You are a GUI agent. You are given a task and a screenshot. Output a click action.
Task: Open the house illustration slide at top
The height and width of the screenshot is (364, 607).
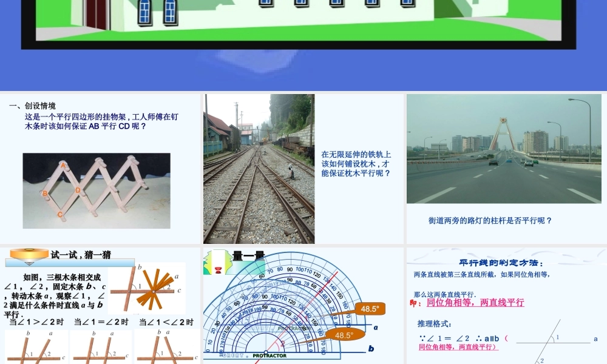(303, 45)
